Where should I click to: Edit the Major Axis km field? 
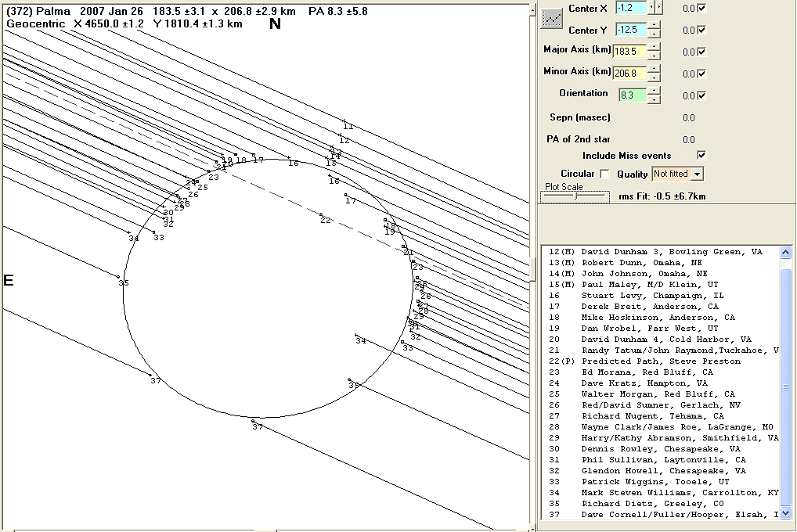(629, 52)
